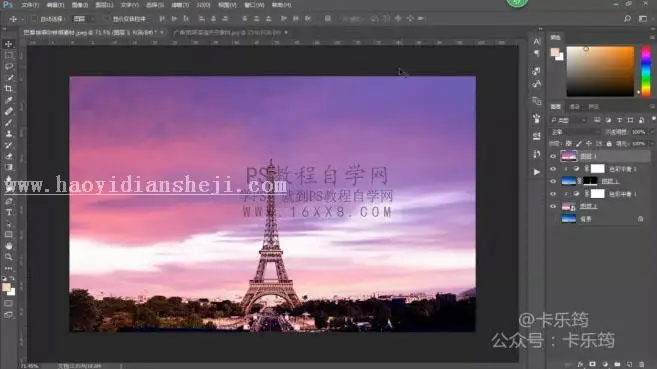Screen dimensions: 657x369
Task: Switch to the second document tab
Action: pos(230,32)
